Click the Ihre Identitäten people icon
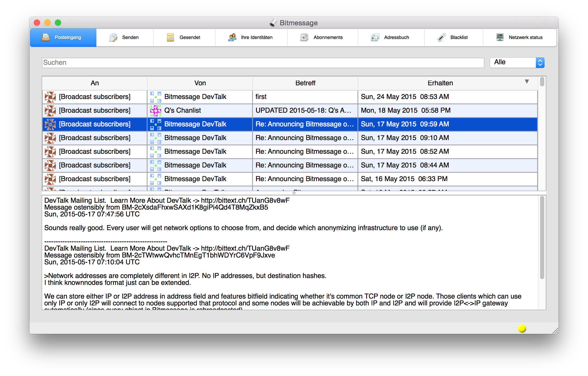 pos(232,37)
